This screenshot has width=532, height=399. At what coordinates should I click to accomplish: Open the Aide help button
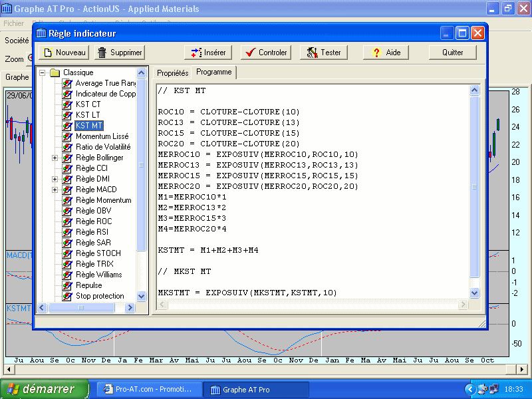pos(386,53)
